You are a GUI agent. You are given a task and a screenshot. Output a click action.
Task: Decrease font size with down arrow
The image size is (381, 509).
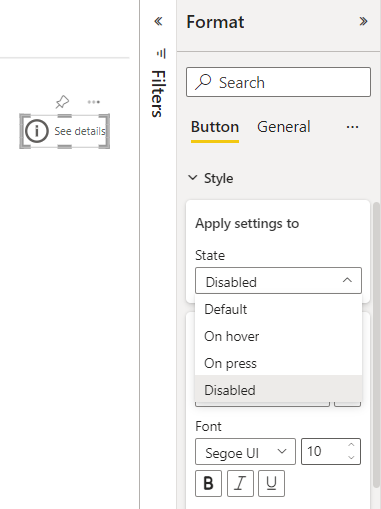351,458
